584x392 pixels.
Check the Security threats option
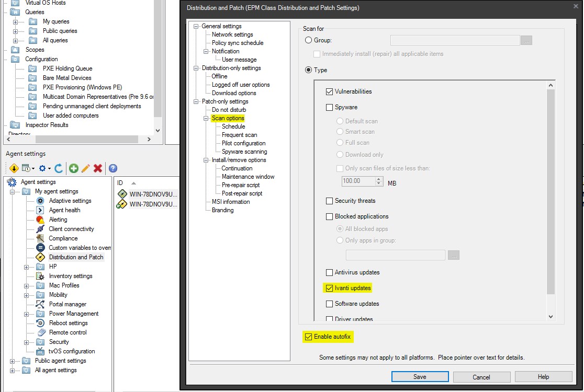tap(329, 200)
